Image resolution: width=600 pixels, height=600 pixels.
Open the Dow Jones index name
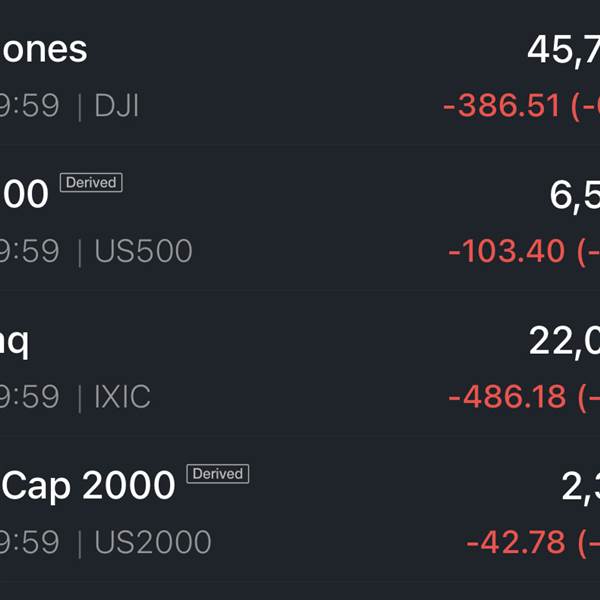44,49
